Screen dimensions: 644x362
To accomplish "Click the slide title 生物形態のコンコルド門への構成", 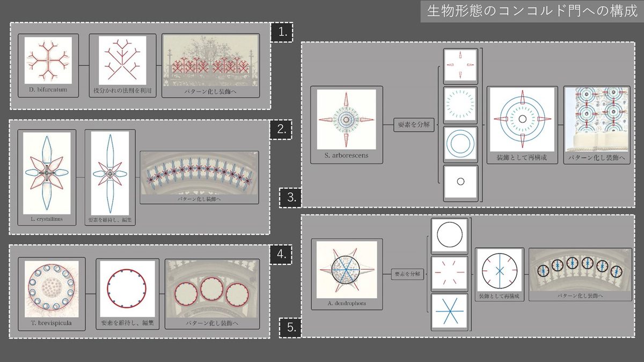I will click(531, 11).
